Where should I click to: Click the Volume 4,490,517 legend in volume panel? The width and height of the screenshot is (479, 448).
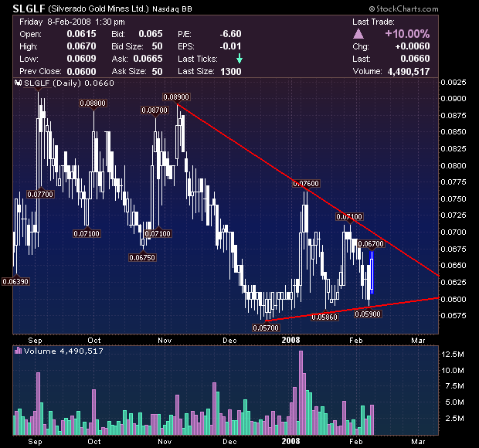pos(63,351)
